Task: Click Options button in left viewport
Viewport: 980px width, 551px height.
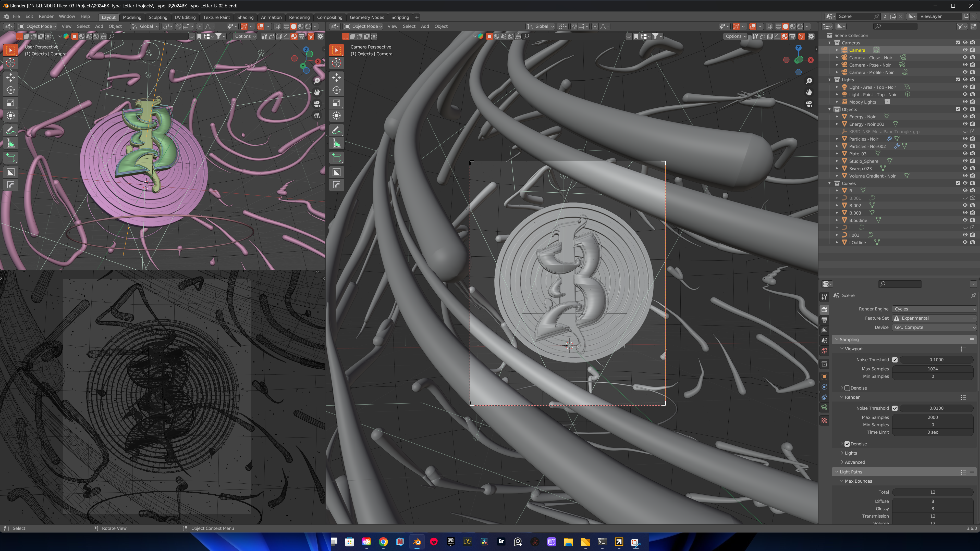Action: (245, 36)
